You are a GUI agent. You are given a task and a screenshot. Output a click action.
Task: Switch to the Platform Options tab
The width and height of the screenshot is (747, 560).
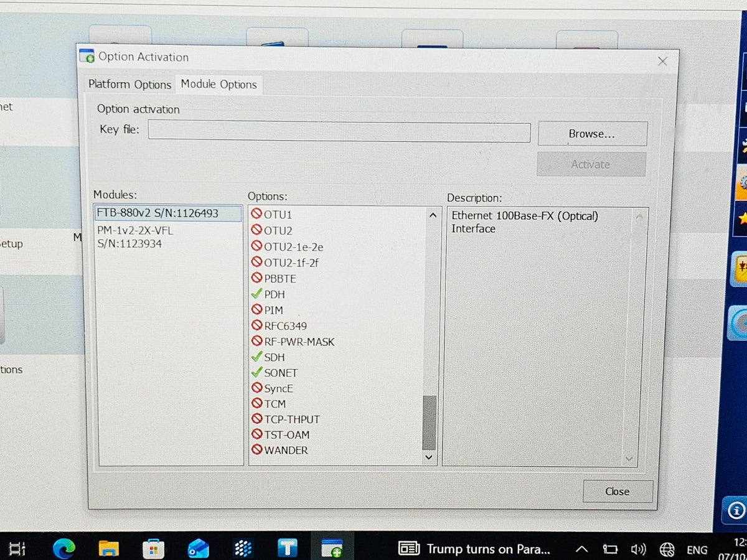click(129, 85)
